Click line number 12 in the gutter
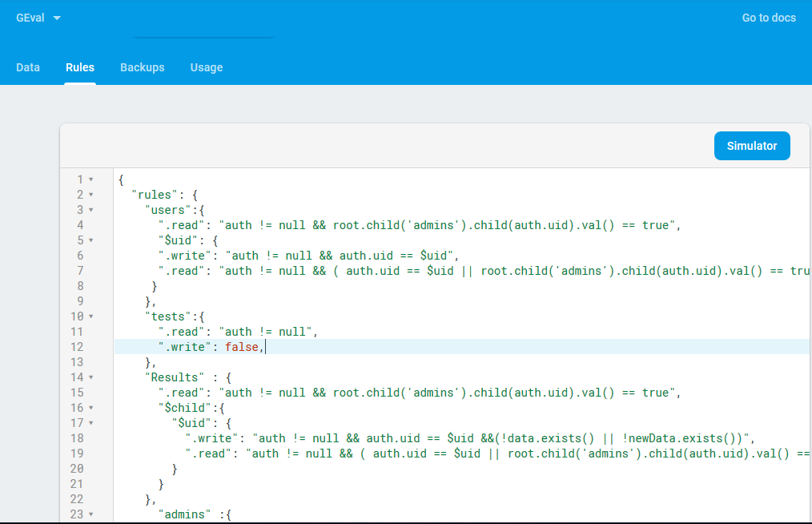This screenshot has width=812, height=524. point(77,347)
